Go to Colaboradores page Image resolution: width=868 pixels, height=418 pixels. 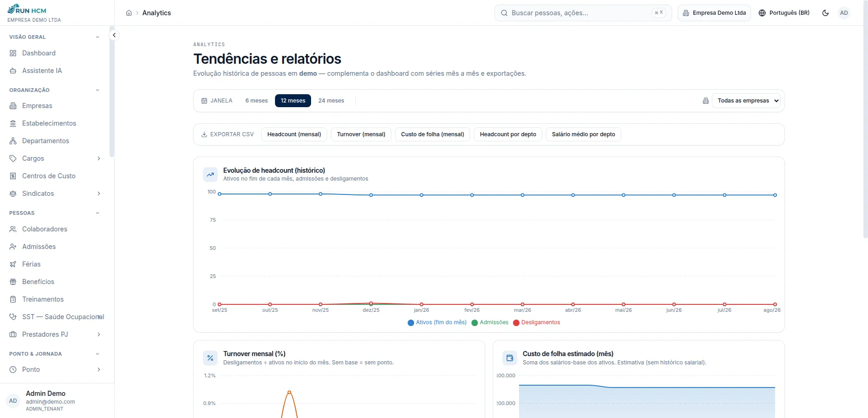coord(55,229)
